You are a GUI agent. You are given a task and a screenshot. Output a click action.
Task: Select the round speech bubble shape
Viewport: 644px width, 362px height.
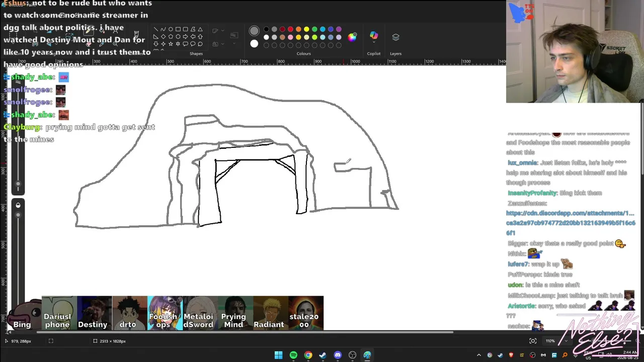(x=193, y=44)
